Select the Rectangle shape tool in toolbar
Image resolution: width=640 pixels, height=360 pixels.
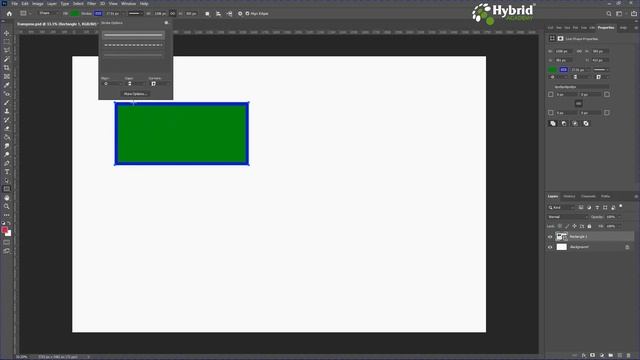click(x=7, y=189)
